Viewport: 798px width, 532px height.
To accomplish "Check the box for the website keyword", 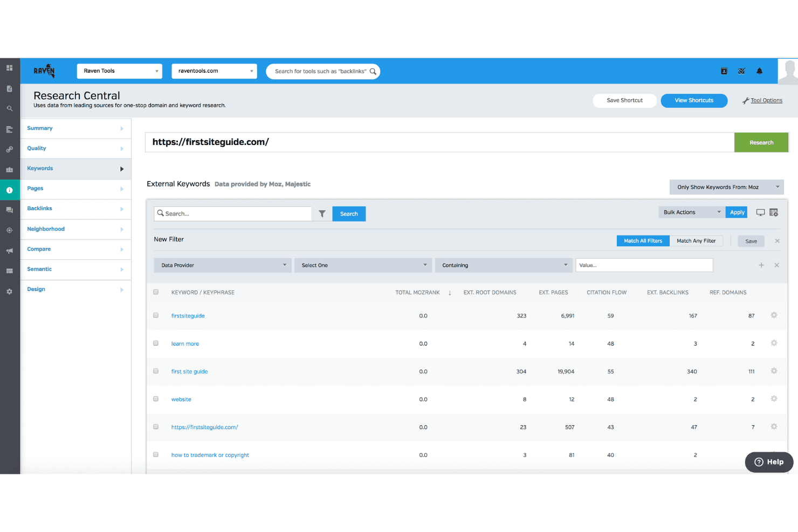I will tap(156, 399).
